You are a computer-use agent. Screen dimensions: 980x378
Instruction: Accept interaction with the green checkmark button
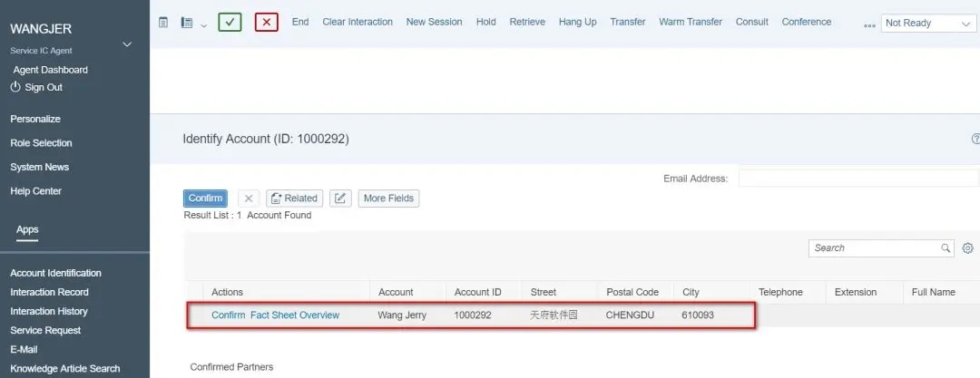[230, 22]
